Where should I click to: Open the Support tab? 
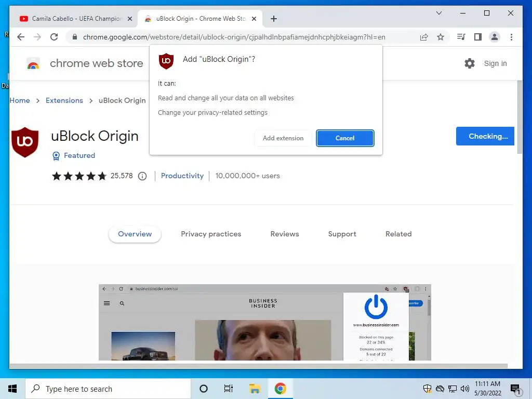pyautogui.click(x=342, y=234)
